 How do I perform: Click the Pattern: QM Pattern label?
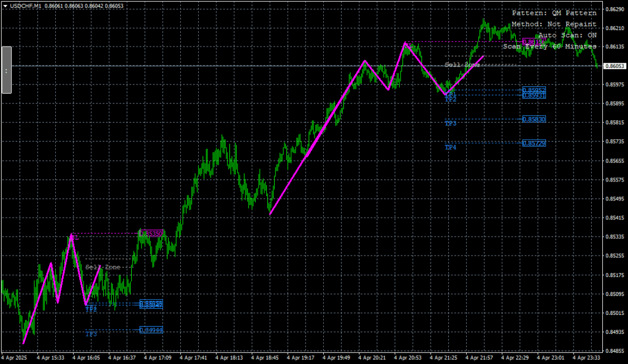tap(554, 13)
